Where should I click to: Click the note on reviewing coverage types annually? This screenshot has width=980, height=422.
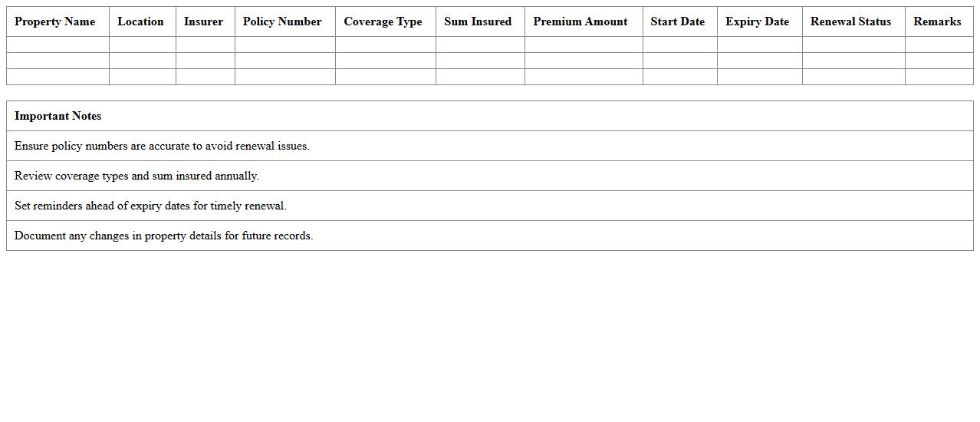[x=490, y=176]
